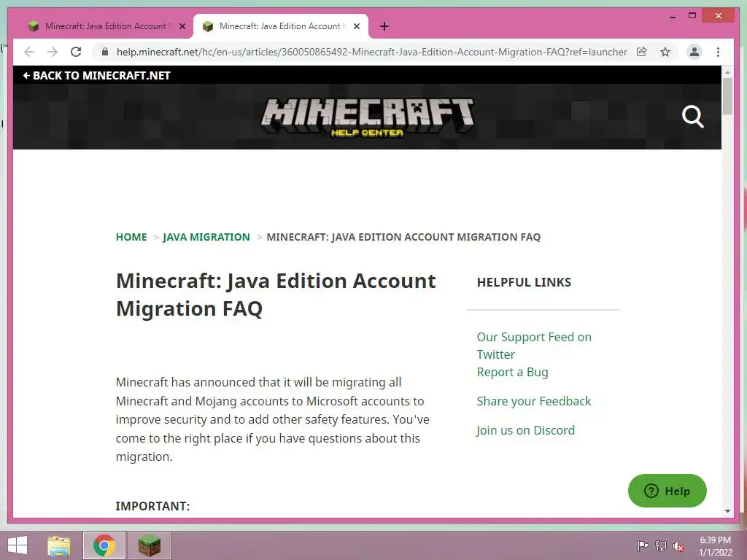747x560 pixels.
Task: Click the scrollbar up arrow
Action: pos(727,72)
